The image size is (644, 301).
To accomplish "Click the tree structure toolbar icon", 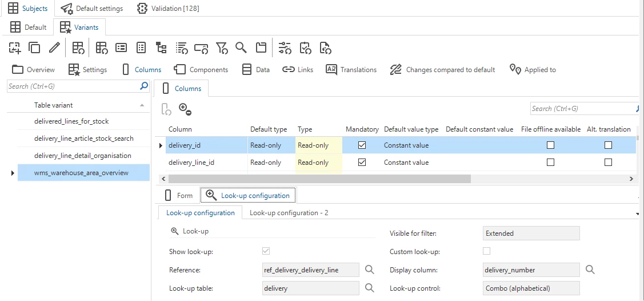I will coord(161,47).
